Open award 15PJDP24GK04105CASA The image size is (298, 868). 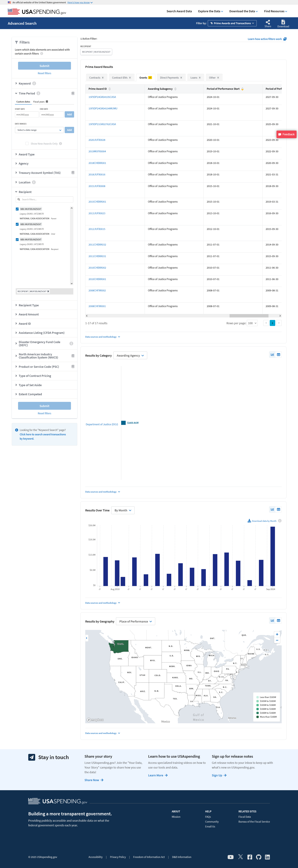coord(102,97)
